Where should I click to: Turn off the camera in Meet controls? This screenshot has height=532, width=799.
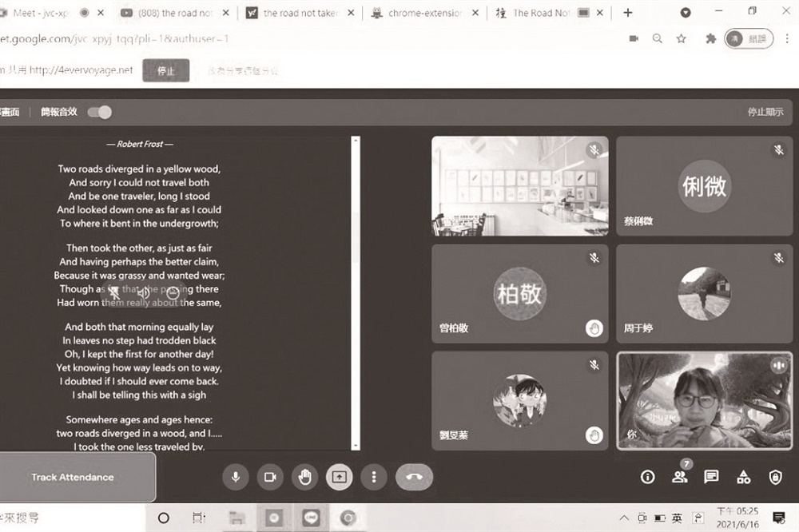coord(270,477)
